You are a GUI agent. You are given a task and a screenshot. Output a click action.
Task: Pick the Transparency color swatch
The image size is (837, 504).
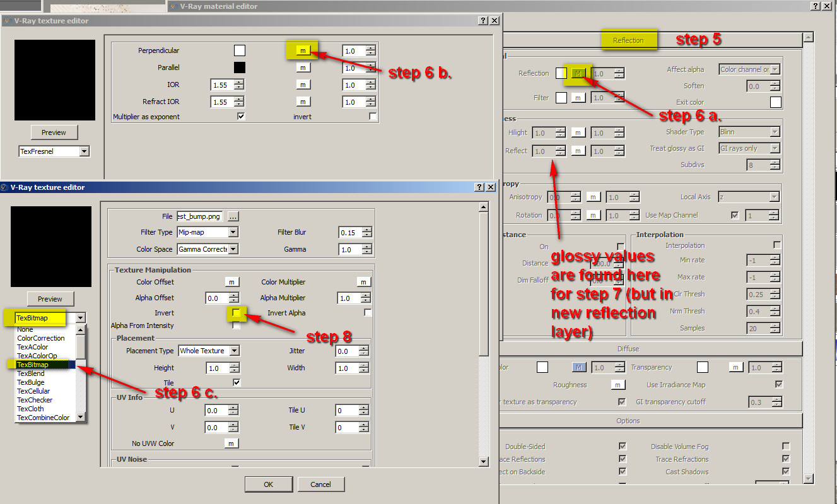[703, 367]
